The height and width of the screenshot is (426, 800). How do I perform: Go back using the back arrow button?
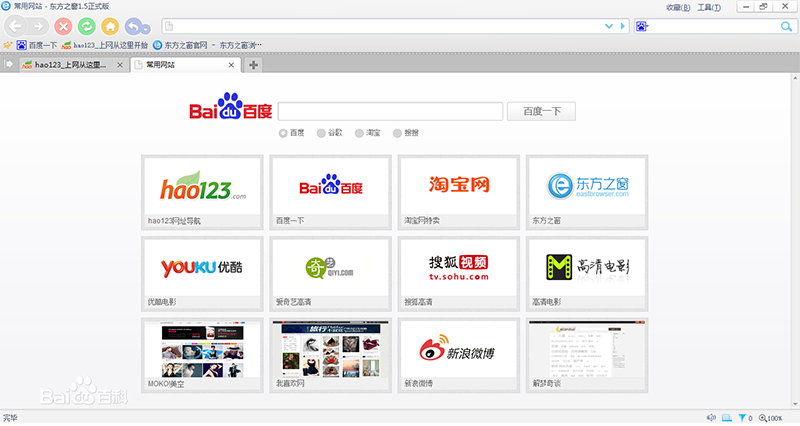click(15, 26)
